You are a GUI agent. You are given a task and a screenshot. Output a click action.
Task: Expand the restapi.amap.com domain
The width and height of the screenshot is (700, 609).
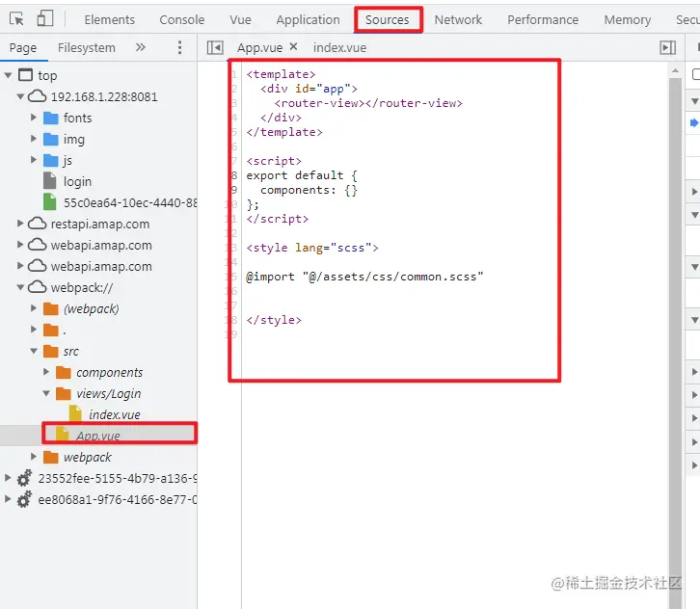(20, 224)
